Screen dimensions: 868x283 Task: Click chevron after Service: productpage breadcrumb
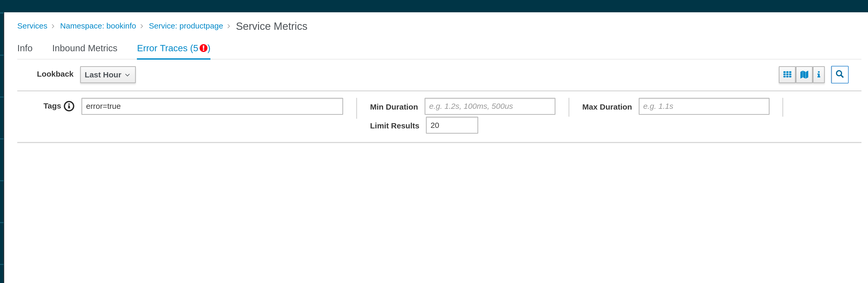[x=229, y=26]
